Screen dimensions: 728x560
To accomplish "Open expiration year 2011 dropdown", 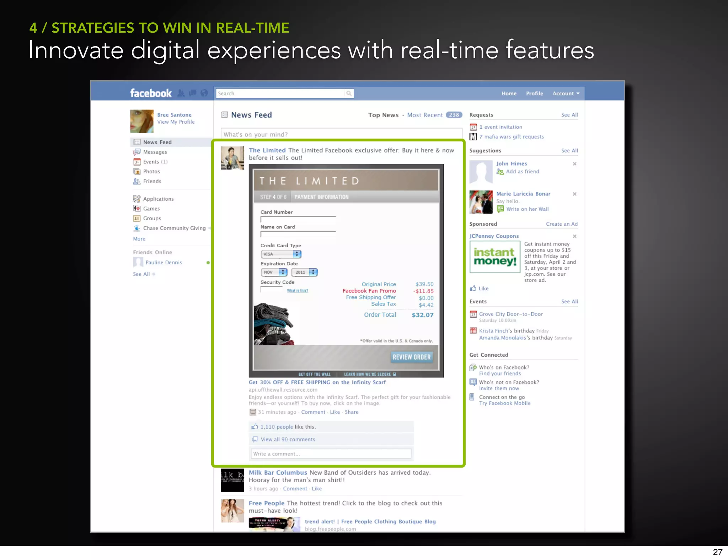I will click(304, 272).
